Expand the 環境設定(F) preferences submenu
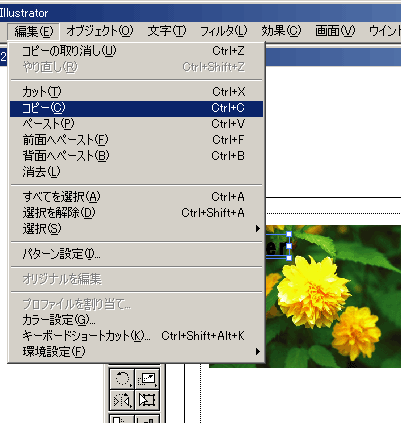 136,352
